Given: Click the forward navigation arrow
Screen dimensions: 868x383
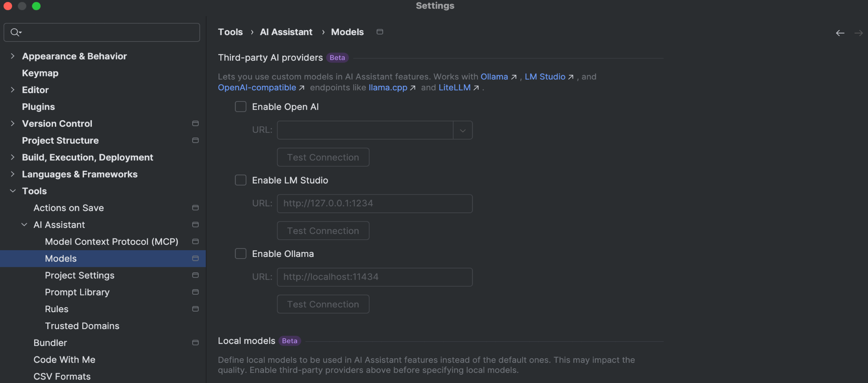Looking at the screenshot, I should point(858,33).
